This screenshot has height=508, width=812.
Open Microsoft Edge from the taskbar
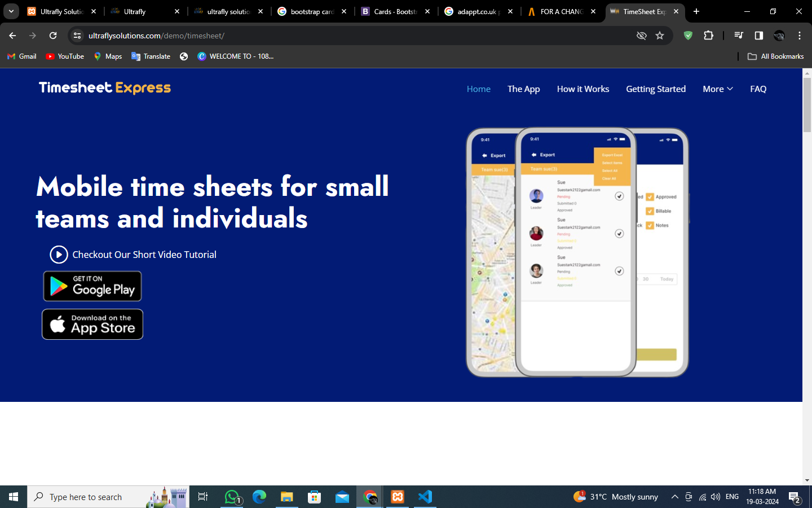coord(259,497)
